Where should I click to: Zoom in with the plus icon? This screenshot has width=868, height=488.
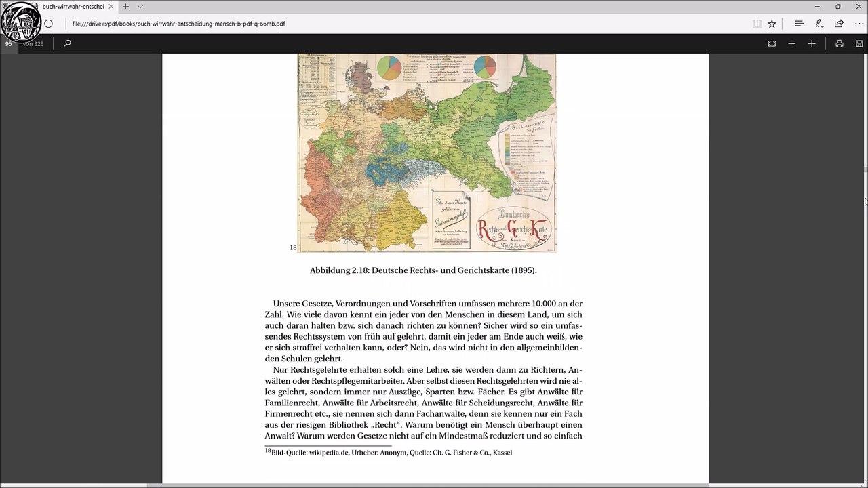pos(812,43)
